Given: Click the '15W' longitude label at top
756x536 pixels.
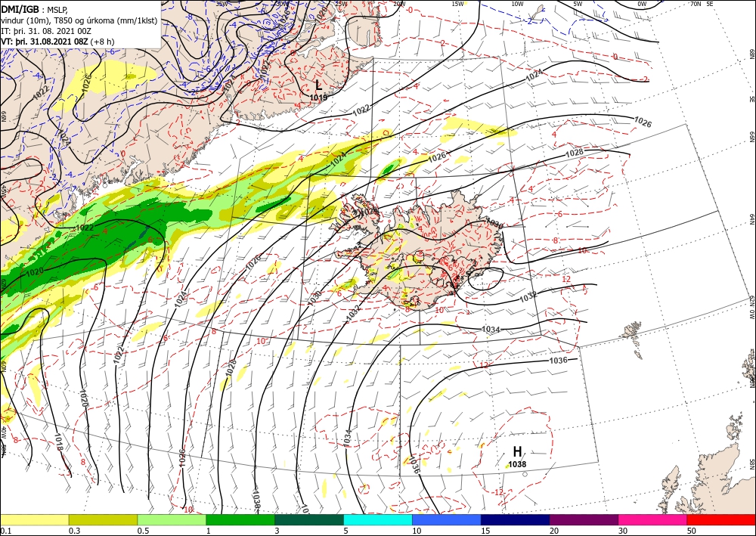Looking at the screenshot, I should pos(458,4).
